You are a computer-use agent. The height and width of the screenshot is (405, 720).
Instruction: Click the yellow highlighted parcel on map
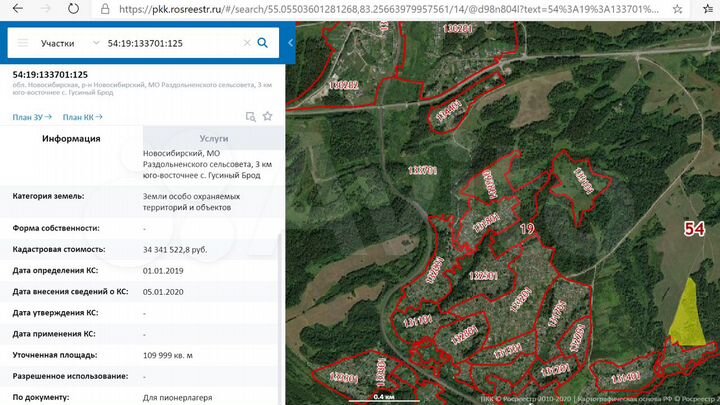(x=684, y=314)
